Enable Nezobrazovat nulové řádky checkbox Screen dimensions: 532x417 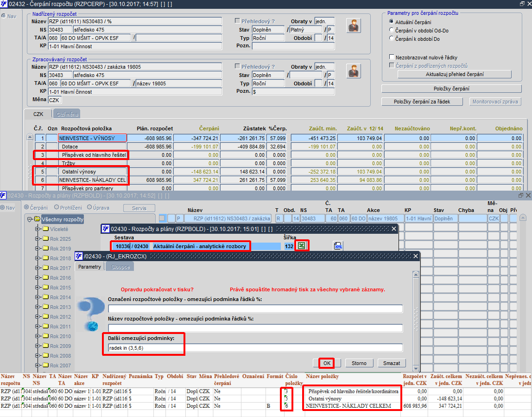tap(392, 58)
